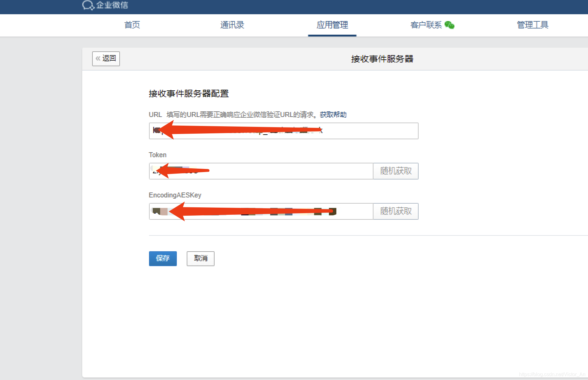Click 随机获取 next to Token
588x380 pixels.
[x=396, y=171]
